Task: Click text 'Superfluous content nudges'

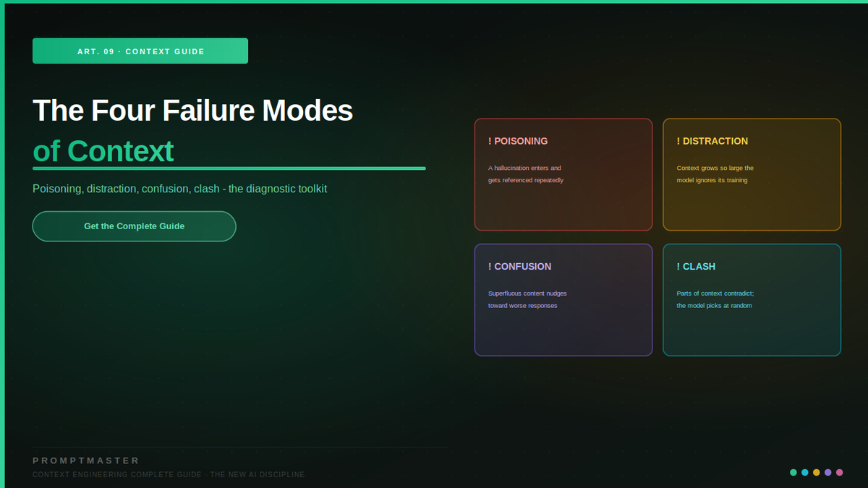Action: (x=527, y=294)
